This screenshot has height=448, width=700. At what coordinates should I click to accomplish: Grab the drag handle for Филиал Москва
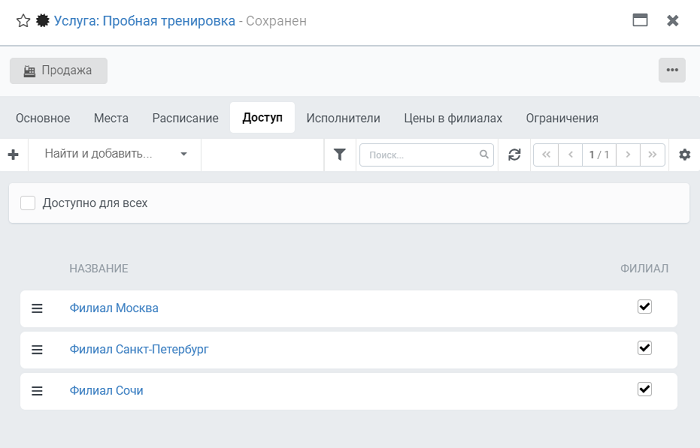pos(37,308)
